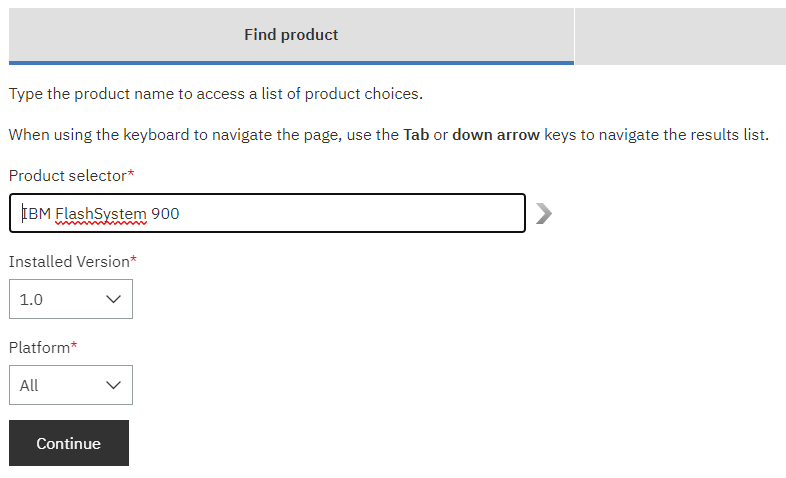The image size is (786, 478).
Task: Select the blank tab beside Find product
Action: click(680, 36)
